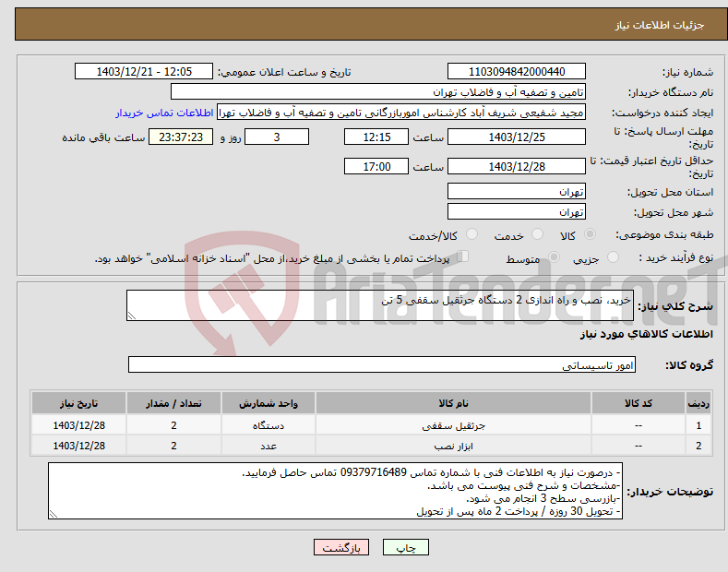
Task: Click the announcement date field 1403/12/21 - 12:05
Action: pos(144,72)
